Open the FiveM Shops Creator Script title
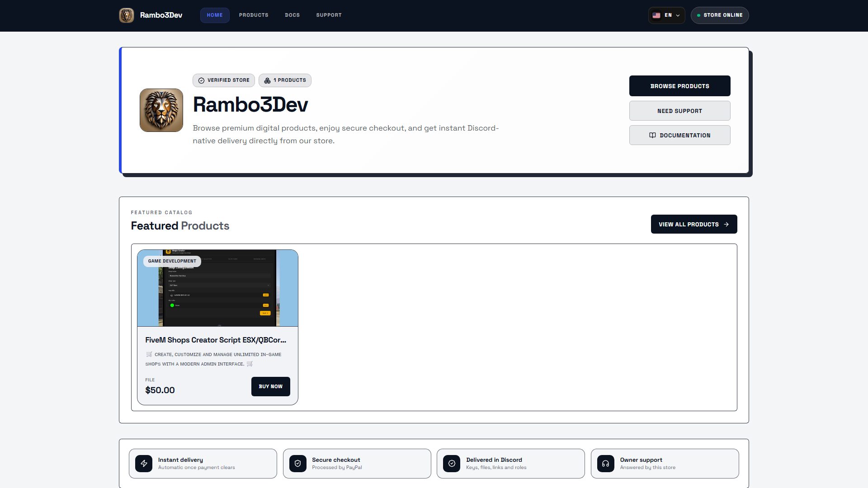 pos(216,340)
